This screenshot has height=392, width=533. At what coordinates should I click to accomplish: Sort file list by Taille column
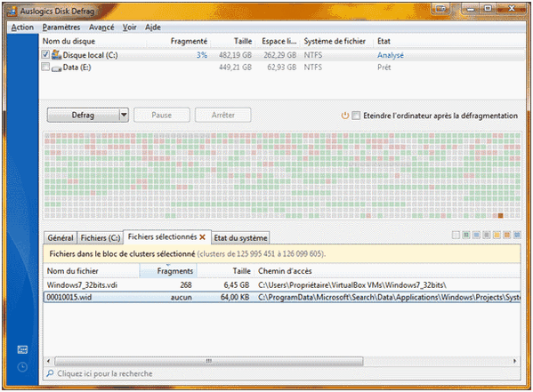(x=225, y=271)
